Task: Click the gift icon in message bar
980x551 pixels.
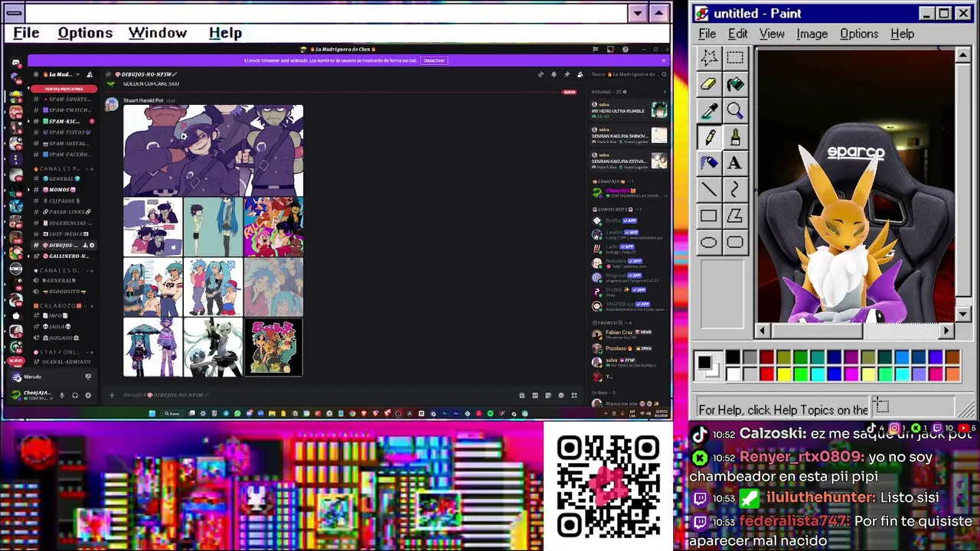Action: (x=521, y=395)
